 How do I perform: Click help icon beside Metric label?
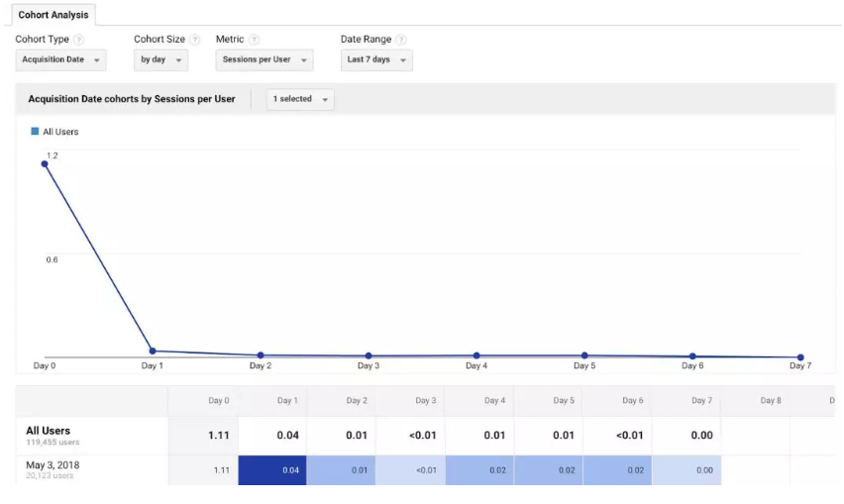(255, 40)
